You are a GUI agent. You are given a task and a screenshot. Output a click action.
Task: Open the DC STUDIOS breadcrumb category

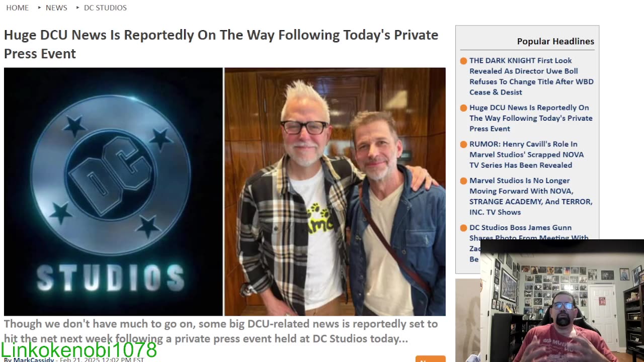pos(105,8)
